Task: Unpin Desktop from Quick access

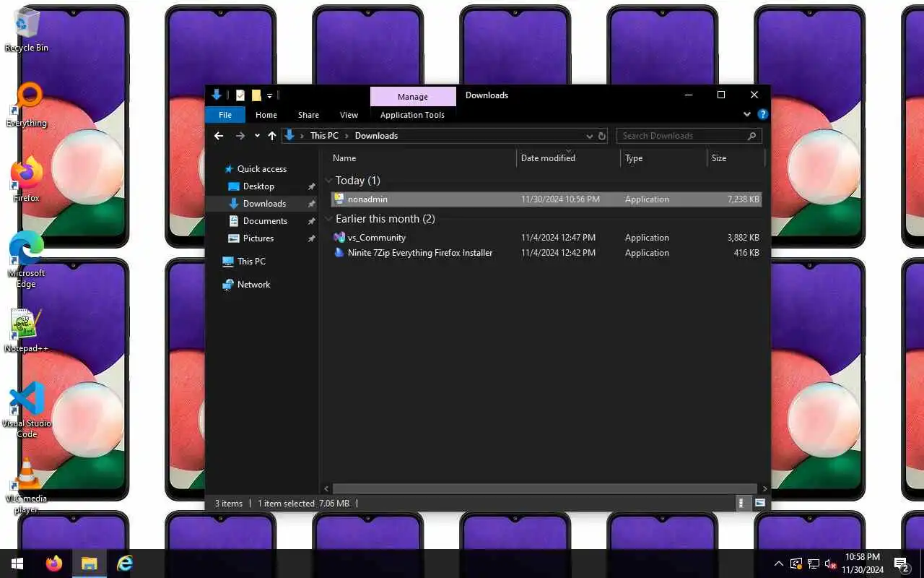Action: click(x=311, y=186)
